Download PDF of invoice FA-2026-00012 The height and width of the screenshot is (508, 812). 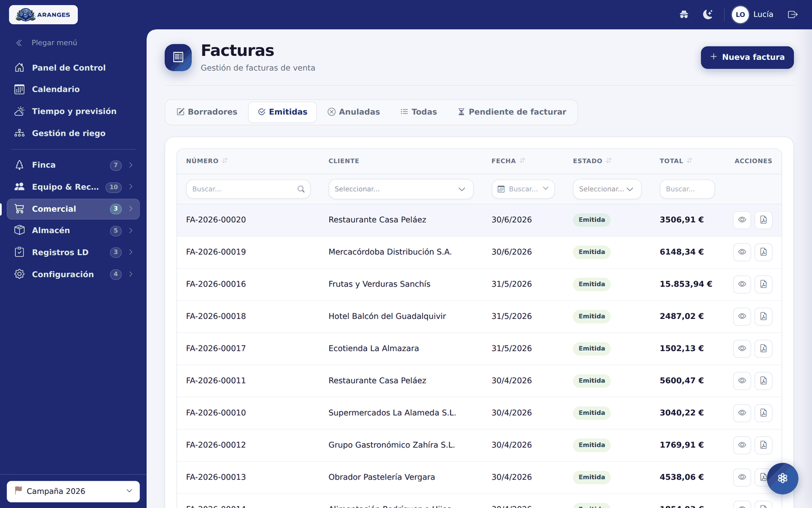coord(764,445)
